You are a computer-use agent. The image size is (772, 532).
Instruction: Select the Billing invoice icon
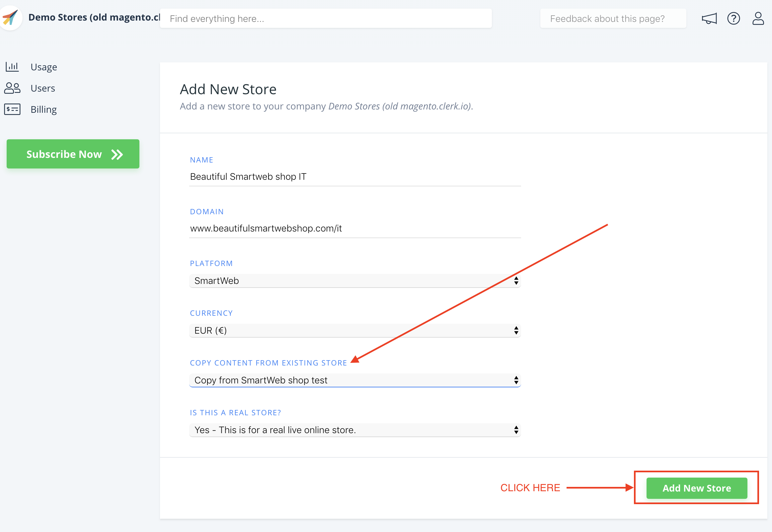pyautogui.click(x=12, y=109)
